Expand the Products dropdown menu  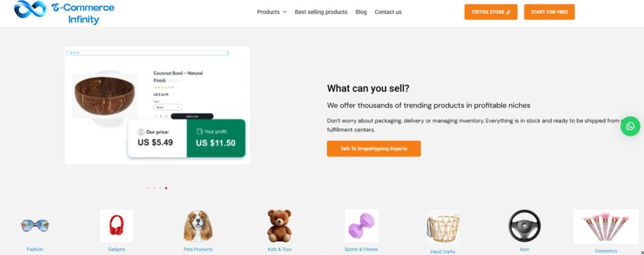(272, 12)
